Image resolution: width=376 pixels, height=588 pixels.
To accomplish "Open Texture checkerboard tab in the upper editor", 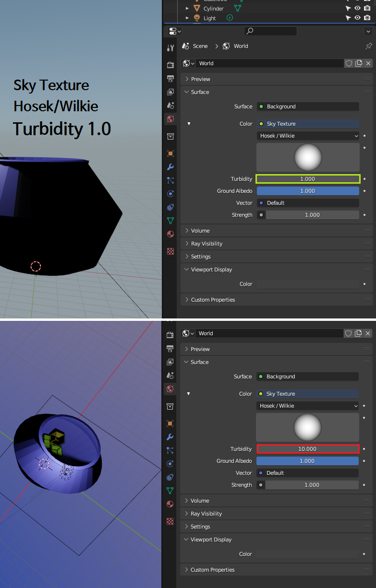I will click(x=170, y=251).
